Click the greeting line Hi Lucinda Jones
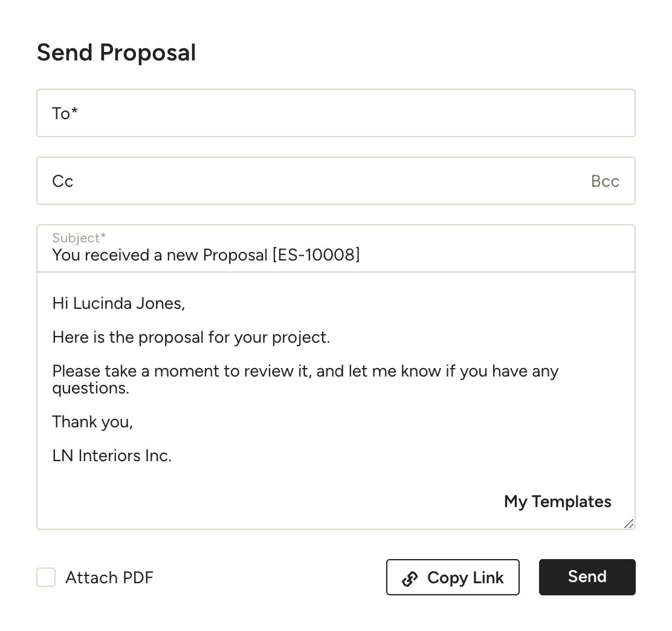Image resolution: width=672 pixels, height=631 pixels. (118, 303)
